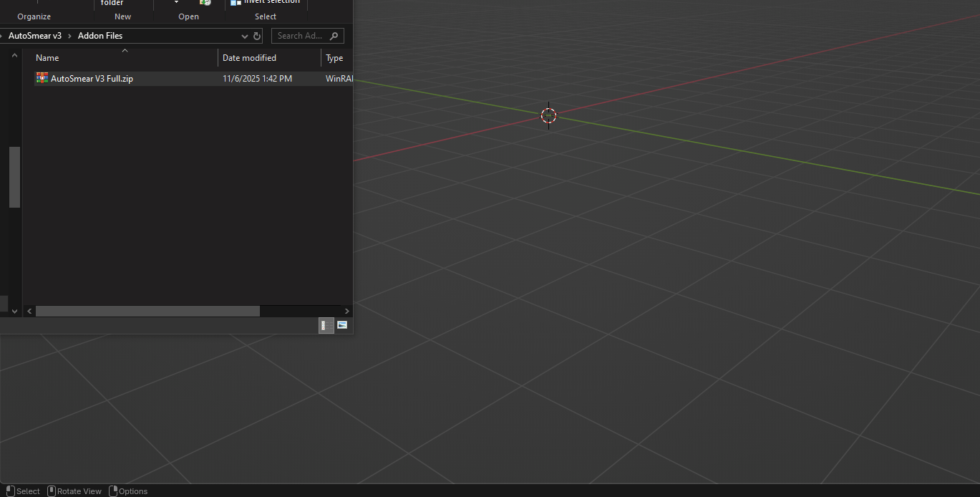Image resolution: width=980 pixels, height=497 pixels.
Task: Click the navigation pane scroll down arrow
Action: click(14, 311)
